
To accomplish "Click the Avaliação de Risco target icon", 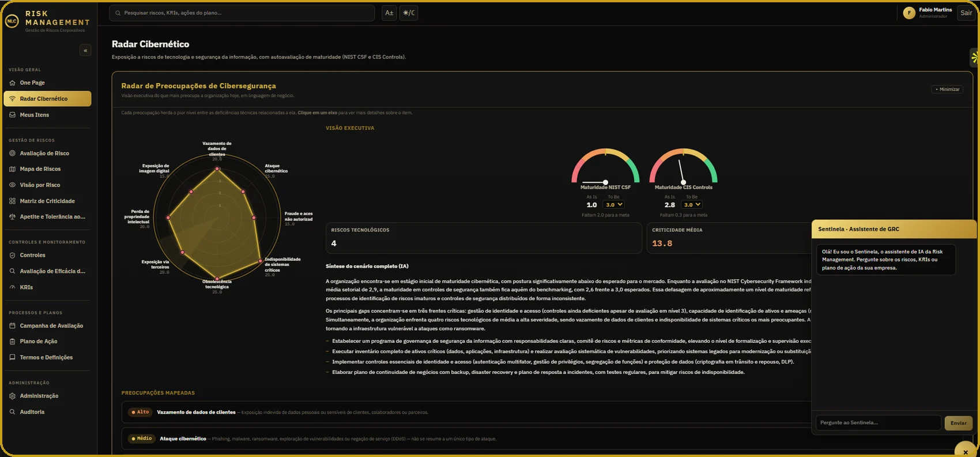I will tap(13, 153).
